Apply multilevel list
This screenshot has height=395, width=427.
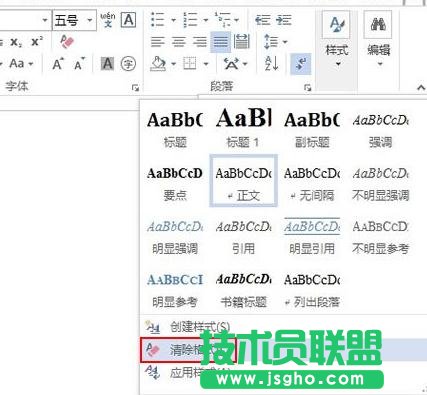click(222, 20)
